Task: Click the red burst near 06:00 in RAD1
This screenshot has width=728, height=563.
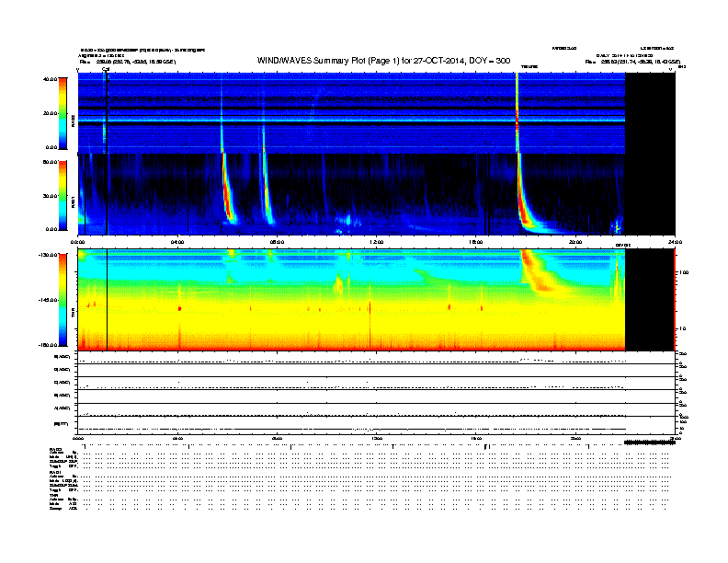Action: [228, 193]
